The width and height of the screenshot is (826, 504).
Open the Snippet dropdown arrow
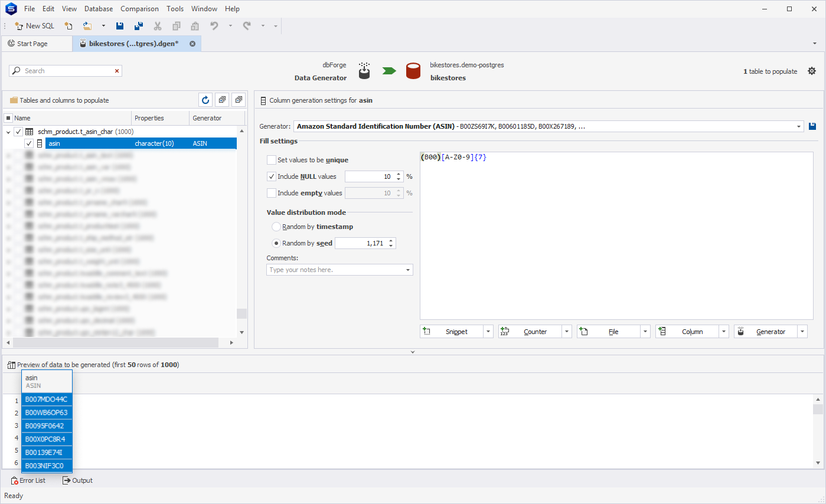click(x=488, y=332)
